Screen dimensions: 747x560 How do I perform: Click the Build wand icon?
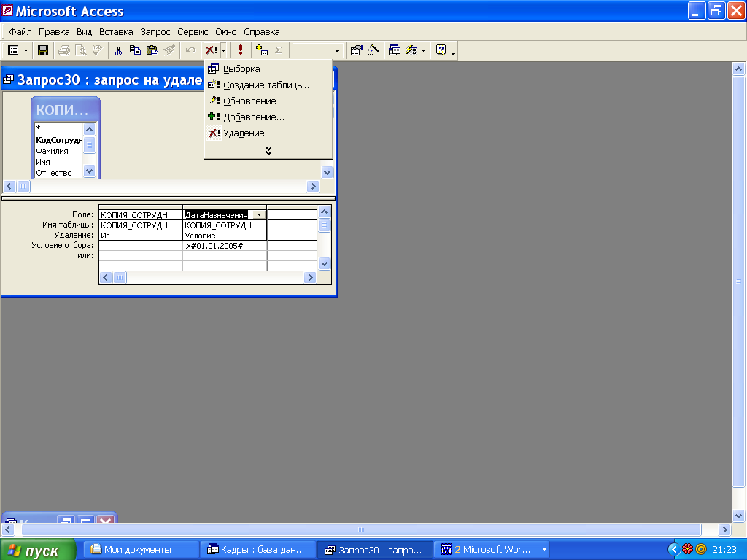[373, 50]
